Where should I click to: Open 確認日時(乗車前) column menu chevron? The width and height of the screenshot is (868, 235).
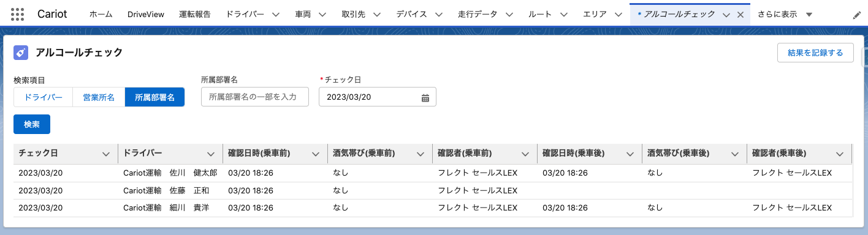[x=316, y=154]
